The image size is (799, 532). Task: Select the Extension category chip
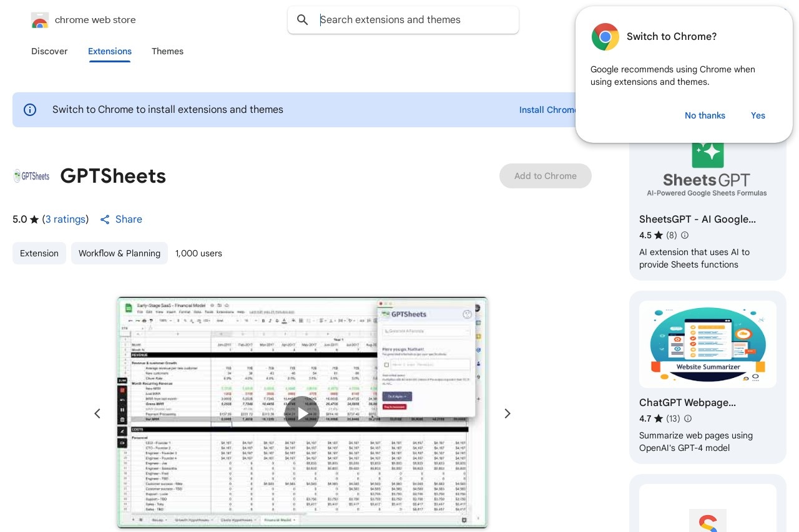tap(39, 253)
